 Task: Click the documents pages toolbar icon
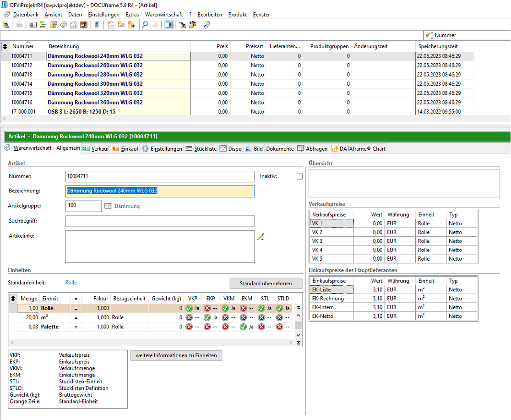click(74, 25)
